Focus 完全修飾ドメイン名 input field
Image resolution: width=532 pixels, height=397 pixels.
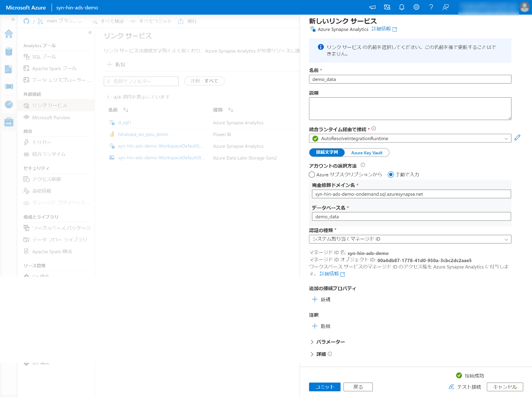pos(411,194)
